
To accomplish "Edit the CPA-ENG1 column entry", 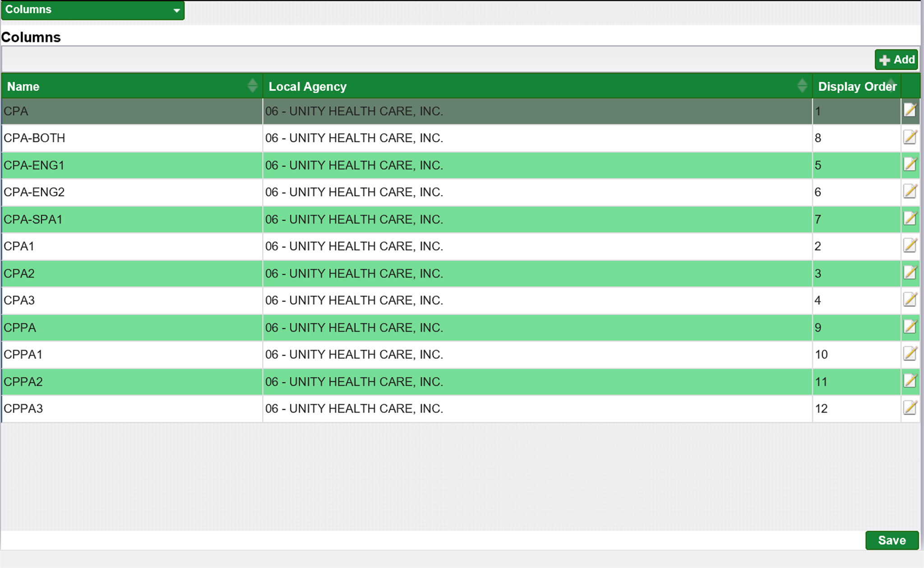I will (910, 165).
